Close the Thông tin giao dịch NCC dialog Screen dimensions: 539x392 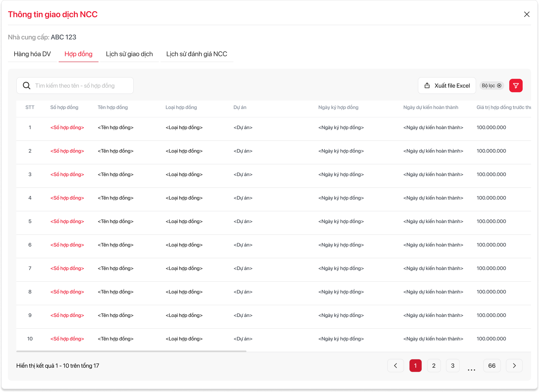[527, 14]
